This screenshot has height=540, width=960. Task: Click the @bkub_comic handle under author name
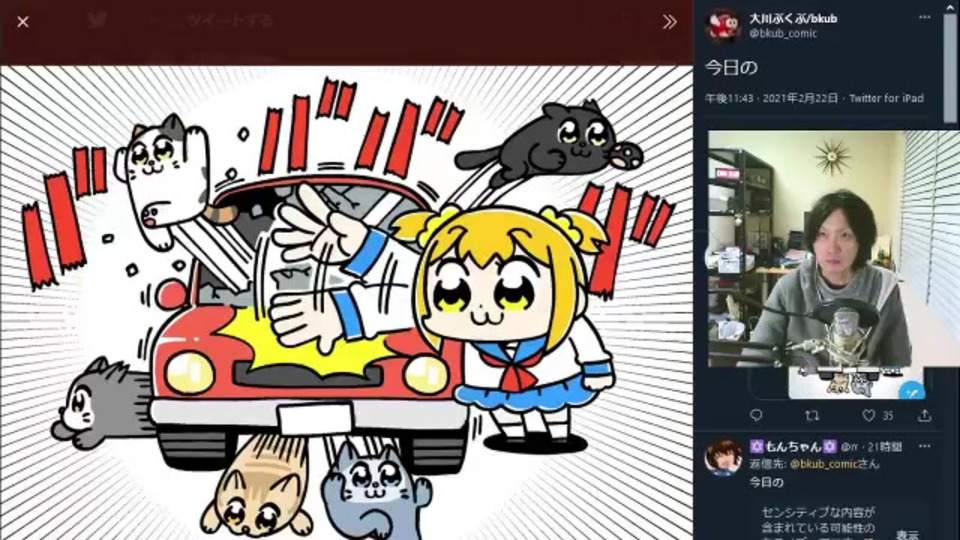[x=783, y=34]
